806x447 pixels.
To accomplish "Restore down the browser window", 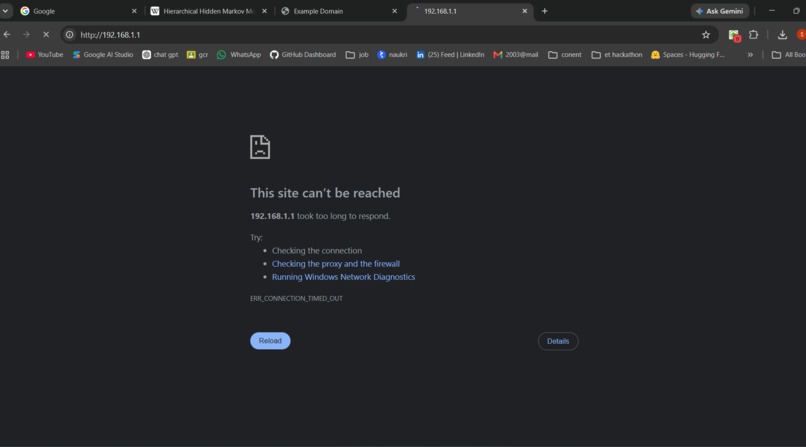I will [x=796, y=11].
